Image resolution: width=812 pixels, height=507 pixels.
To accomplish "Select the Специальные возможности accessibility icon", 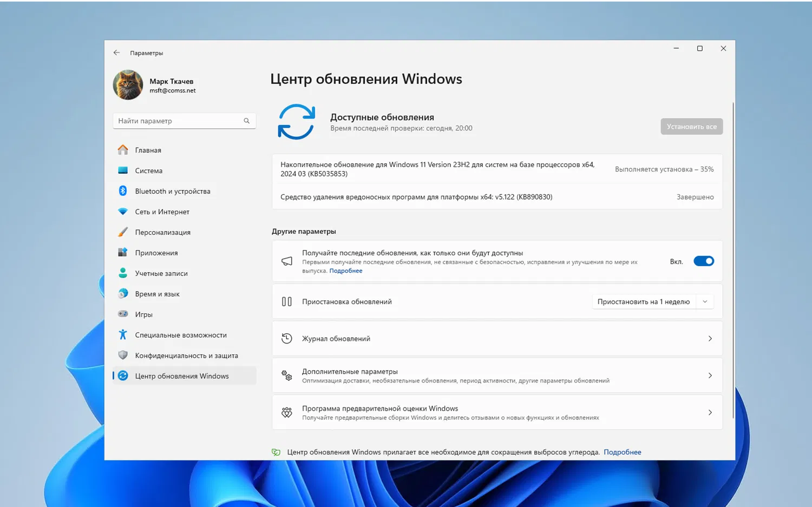I will (x=123, y=335).
